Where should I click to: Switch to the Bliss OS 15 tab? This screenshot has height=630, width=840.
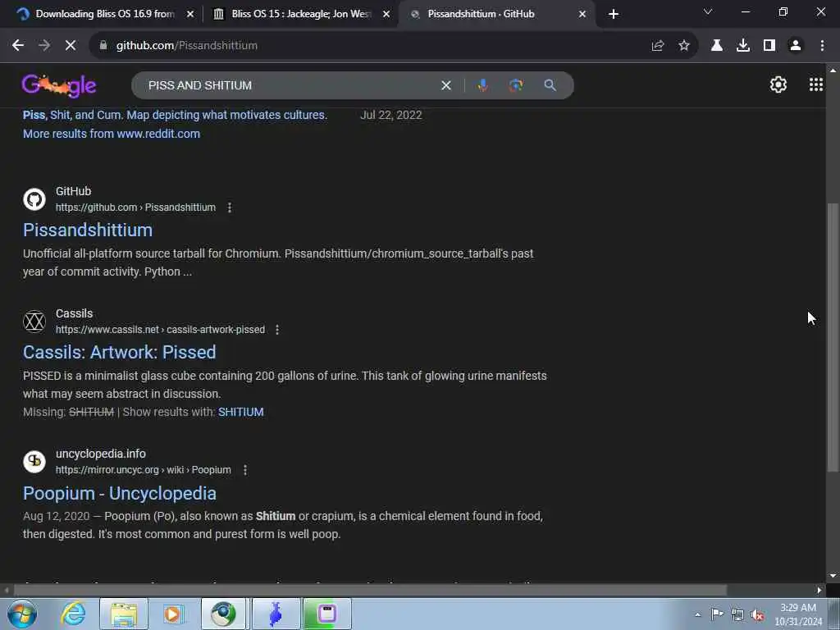point(300,14)
